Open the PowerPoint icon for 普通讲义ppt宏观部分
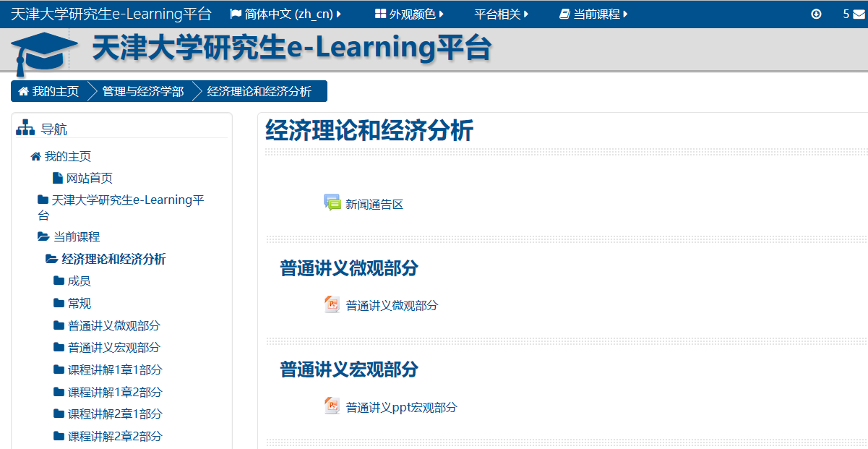 click(332, 406)
